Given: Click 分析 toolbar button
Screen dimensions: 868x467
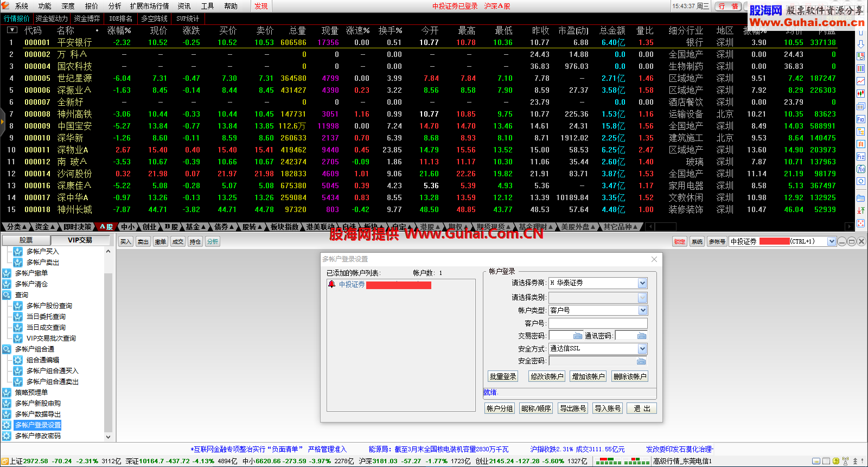Looking at the screenshot, I should (213, 241).
